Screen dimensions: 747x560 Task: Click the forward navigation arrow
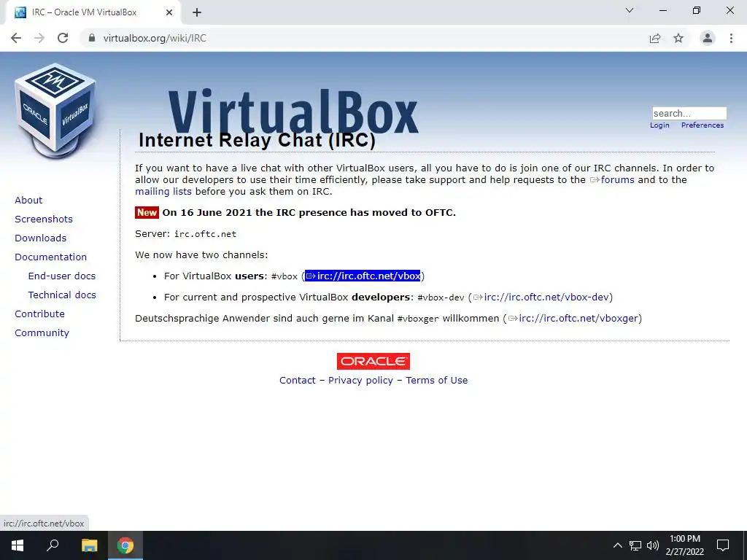(x=39, y=38)
